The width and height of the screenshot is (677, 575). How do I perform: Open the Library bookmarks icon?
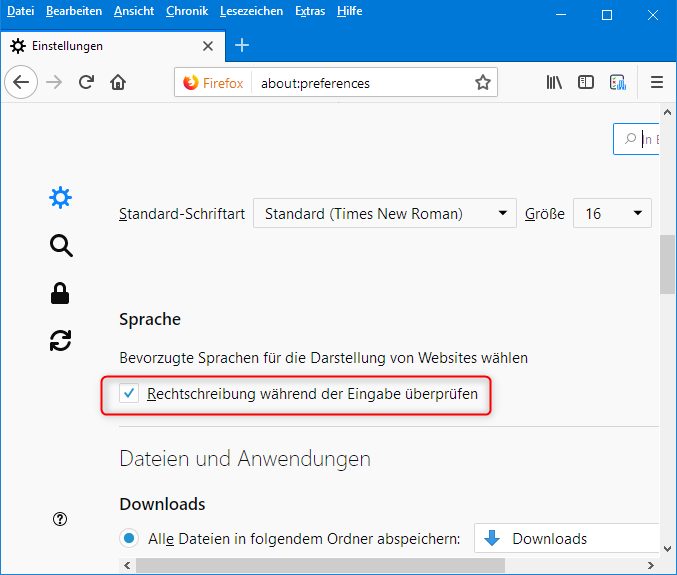554,83
